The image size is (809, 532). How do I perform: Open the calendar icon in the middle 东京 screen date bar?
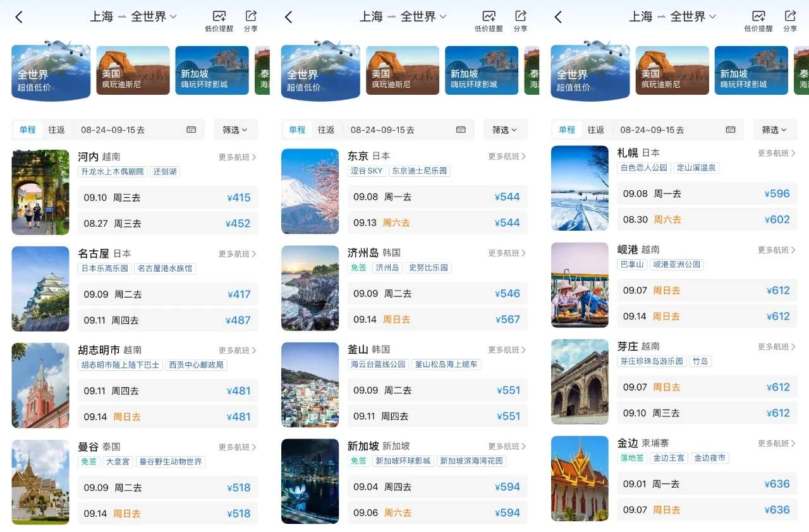(x=461, y=130)
